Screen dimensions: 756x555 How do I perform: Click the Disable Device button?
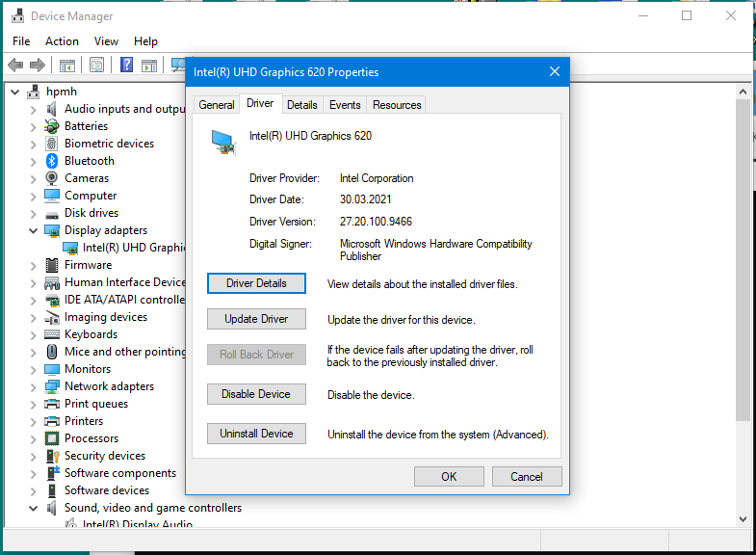coord(256,394)
